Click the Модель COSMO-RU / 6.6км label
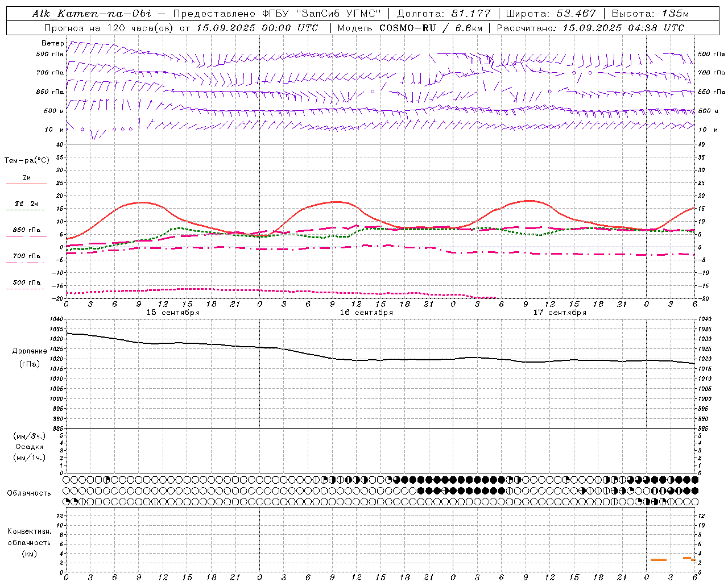Image resolution: width=728 pixels, height=582 pixels. (409, 28)
